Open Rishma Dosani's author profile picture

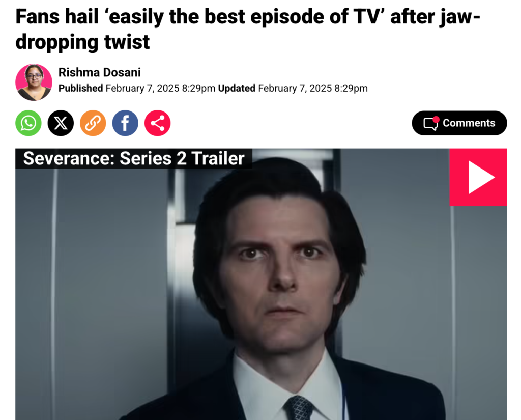coord(34,82)
